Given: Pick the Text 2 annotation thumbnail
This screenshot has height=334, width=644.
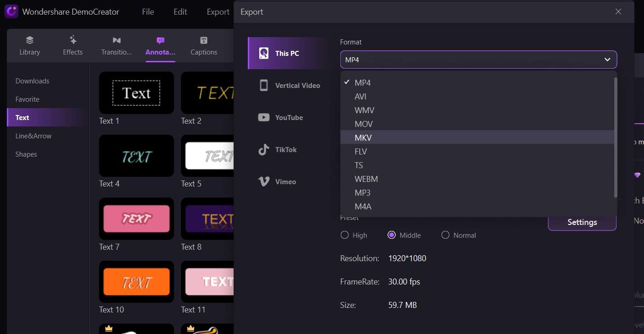Looking at the screenshot, I should (207, 93).
